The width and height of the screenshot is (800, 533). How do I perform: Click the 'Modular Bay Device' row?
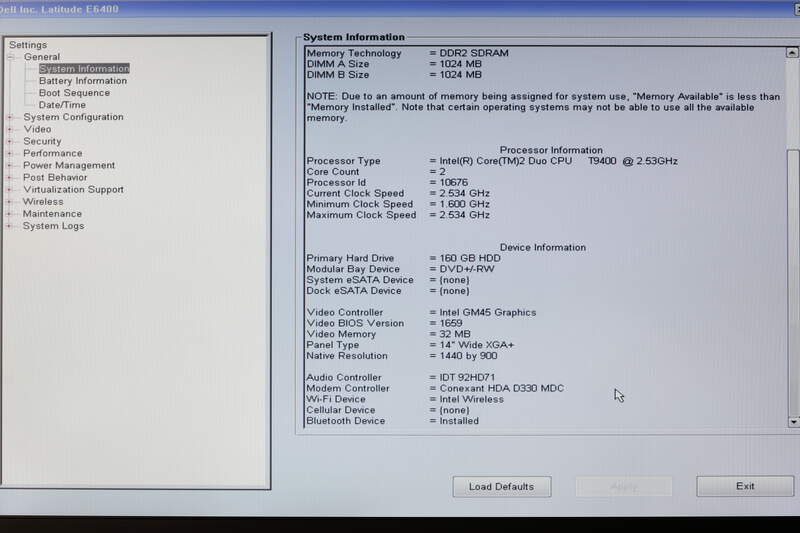(x=401, y=269)
